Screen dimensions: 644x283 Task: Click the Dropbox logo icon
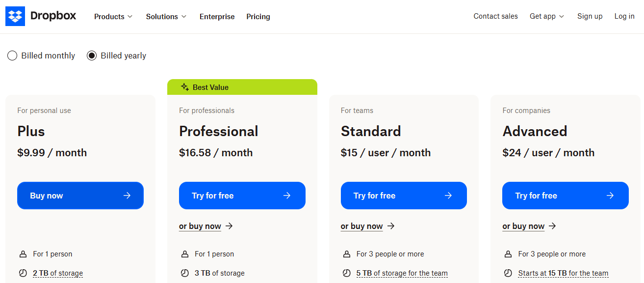coord(15,16)
